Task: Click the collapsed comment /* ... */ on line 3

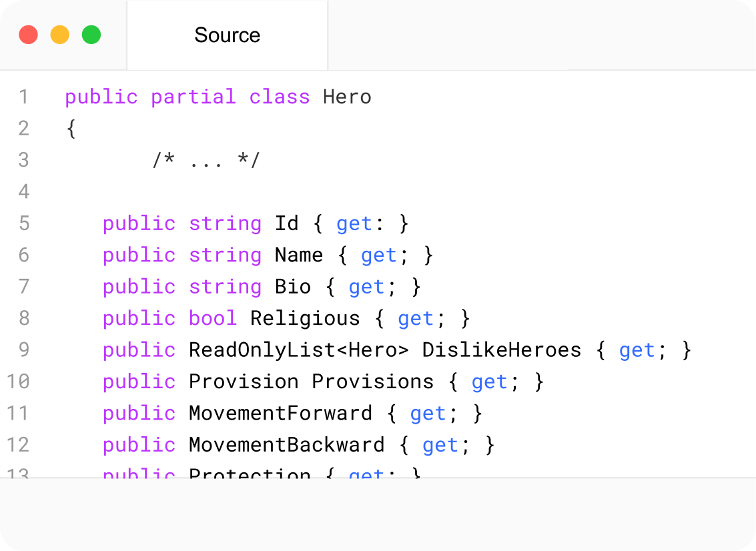Action: tap(206, 160)
